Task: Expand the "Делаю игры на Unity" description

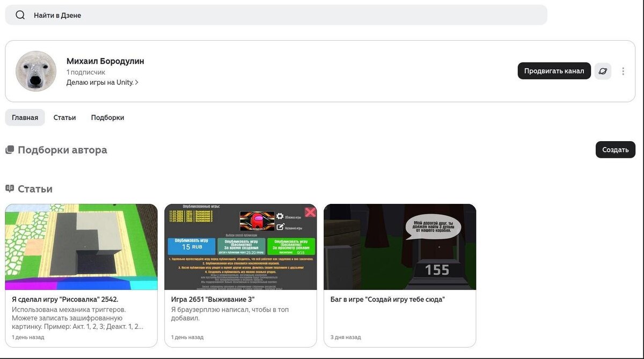Action: click(103, 83)
